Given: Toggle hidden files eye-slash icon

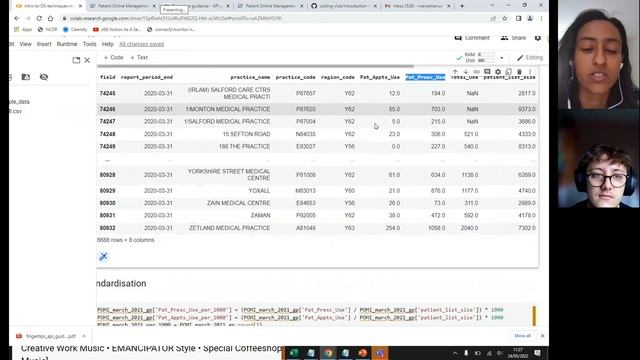Looking at the screenshot, I should pos(44,77).
